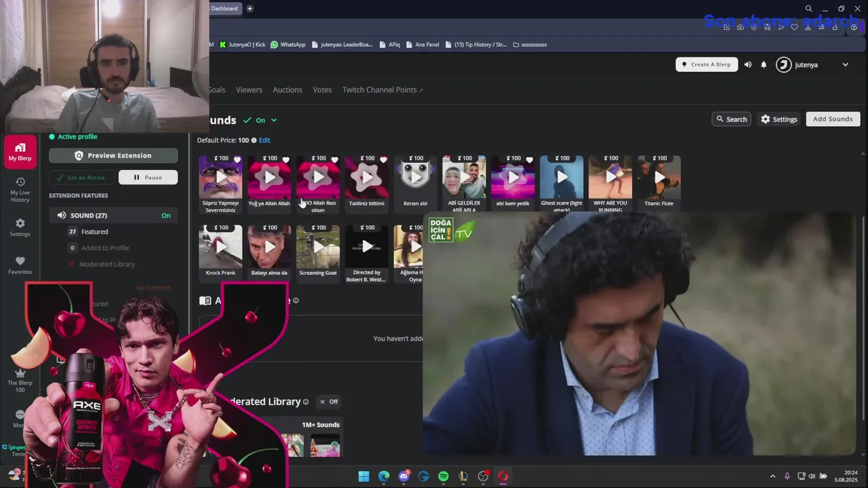Click the Pause button

point(148,178)
